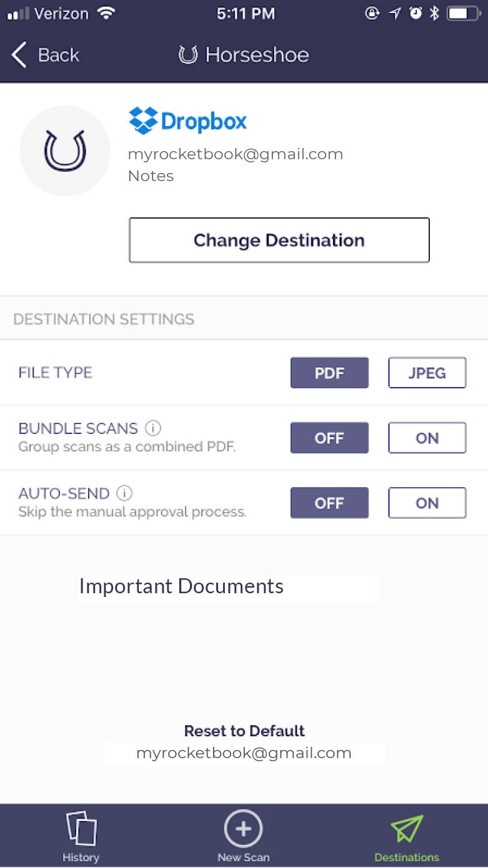Tap the horseshoe icon in header title

click(188, 55)
